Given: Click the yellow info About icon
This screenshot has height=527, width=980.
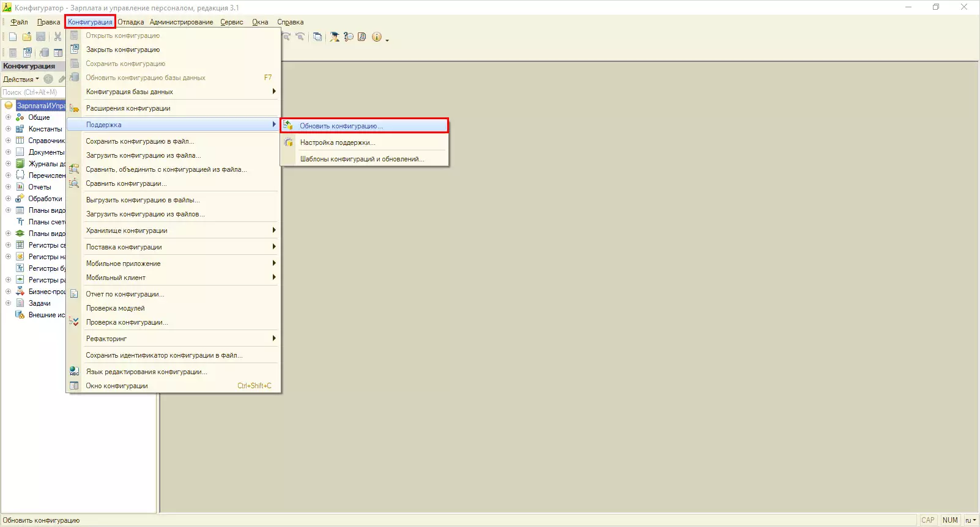Looking at the screenshot, I should 377,37.
